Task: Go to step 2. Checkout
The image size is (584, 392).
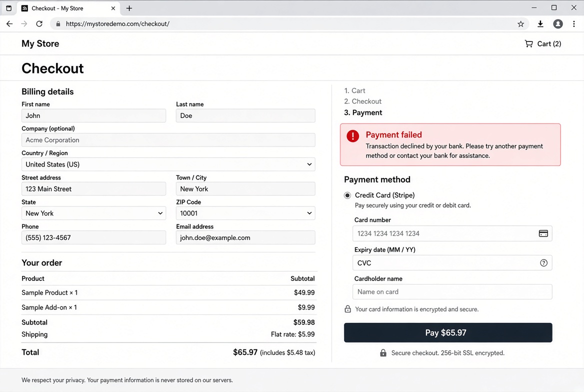Action: [363, 101]
